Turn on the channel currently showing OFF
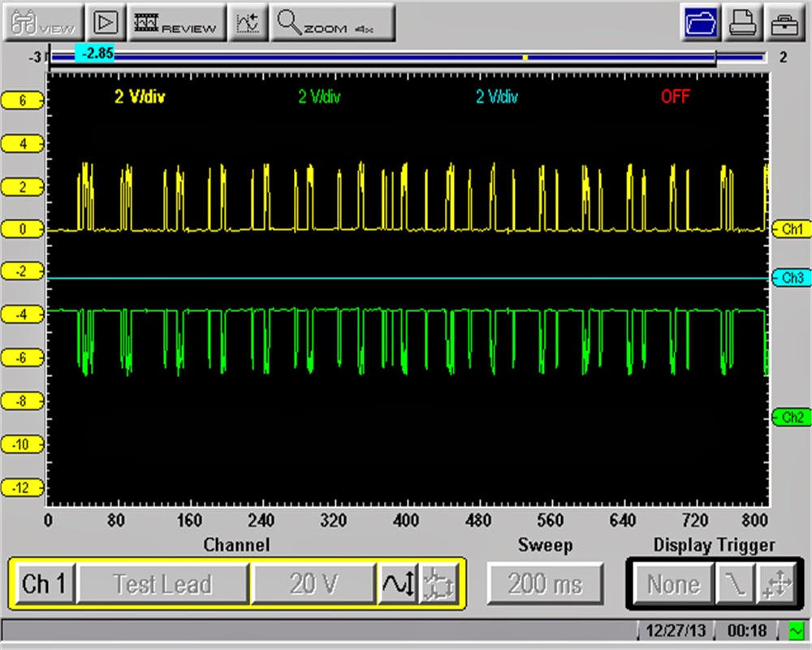The height and width of the screenshot is (650, 812). tap(676, 96)
